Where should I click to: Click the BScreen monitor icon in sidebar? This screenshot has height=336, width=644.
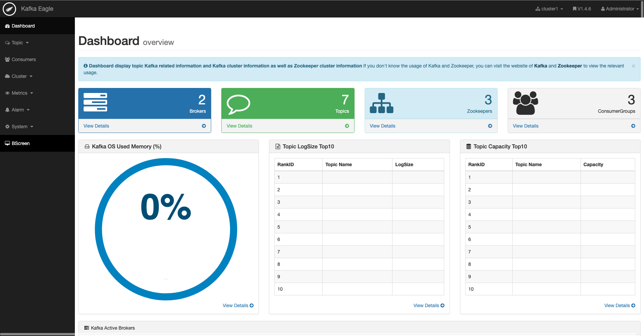(x=7, y=143)
